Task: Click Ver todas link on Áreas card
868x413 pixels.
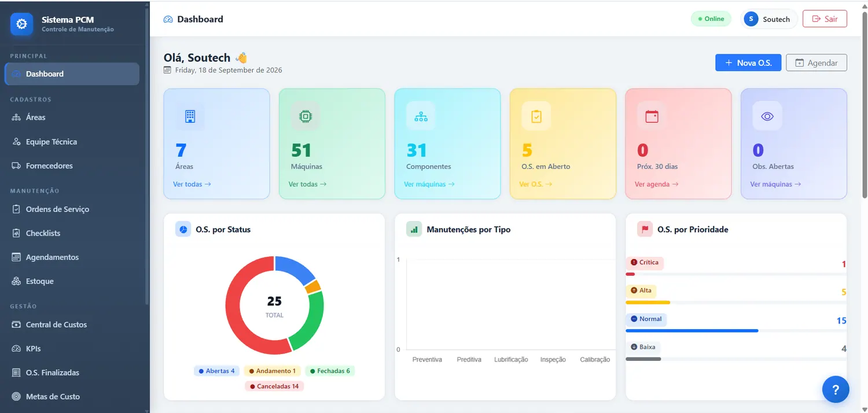Action: (192, 184)
